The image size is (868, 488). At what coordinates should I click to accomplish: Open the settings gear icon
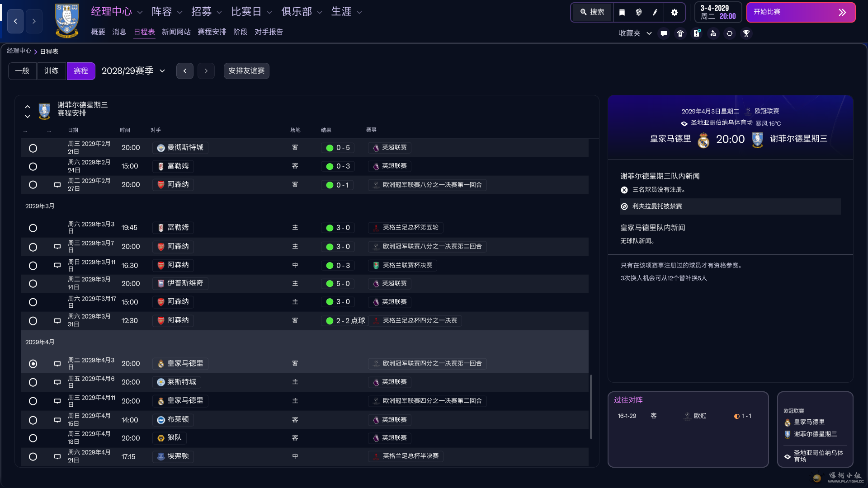click(674, 12)
